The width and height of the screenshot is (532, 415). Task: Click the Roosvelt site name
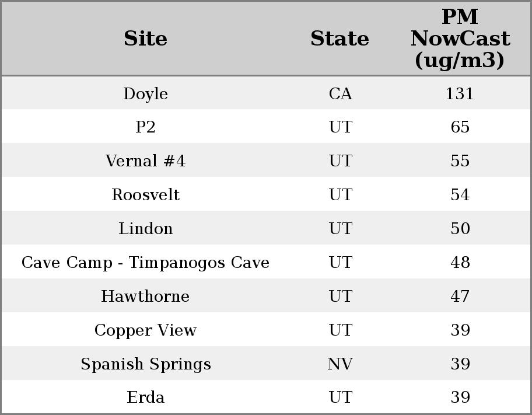(145, 195)
